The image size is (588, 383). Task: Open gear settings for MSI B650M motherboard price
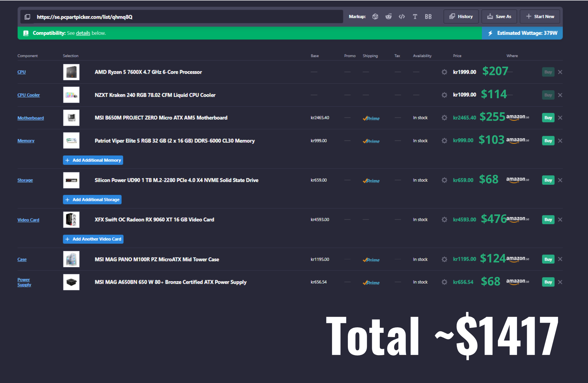tap(444, 118)
